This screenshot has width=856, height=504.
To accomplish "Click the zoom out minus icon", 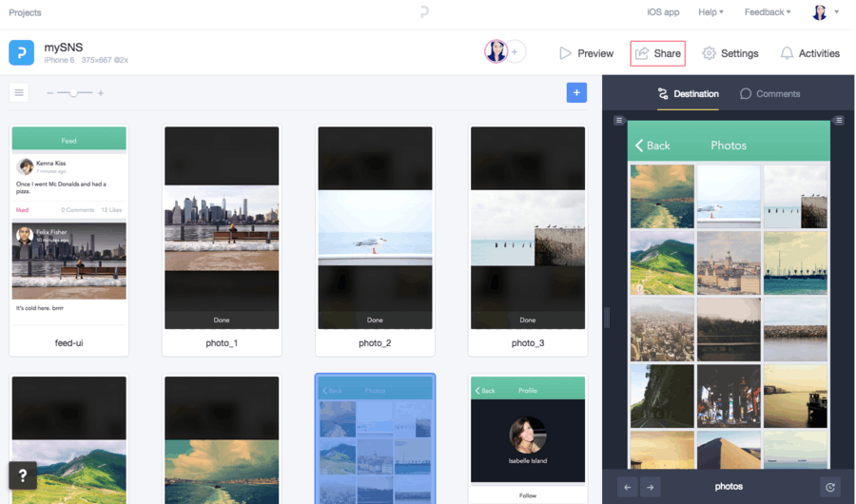I will (x=49, y=93).
